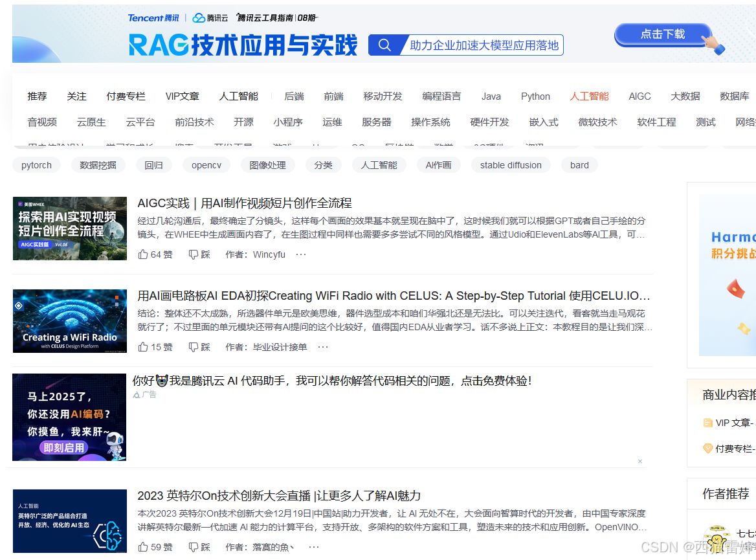The height and width of the screenshot is (560, 756).
Task: Like the CELUS WiFi Radio article (15 赞)
Action: [x=142, y=347]
